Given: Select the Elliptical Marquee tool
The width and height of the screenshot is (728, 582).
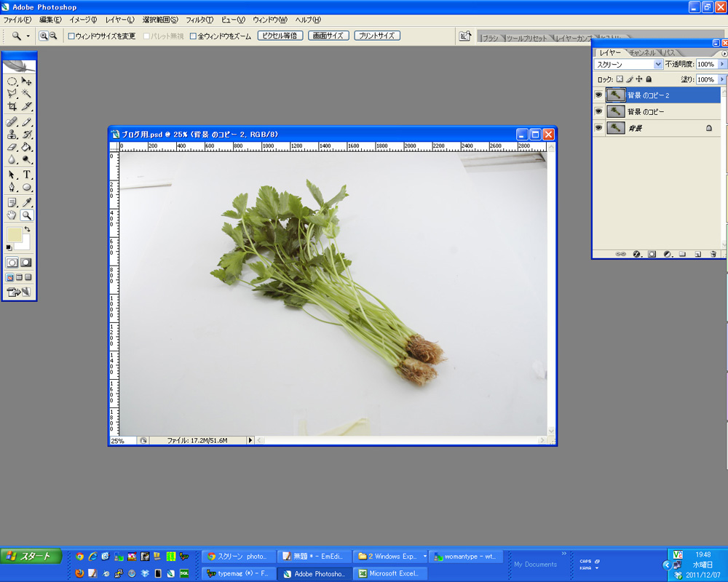Looking at the screenshot, I should click(12, 81).
